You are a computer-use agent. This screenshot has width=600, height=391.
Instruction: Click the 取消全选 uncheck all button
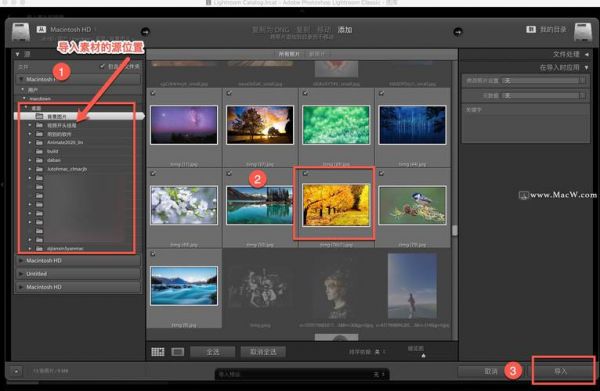click(263, 352)
